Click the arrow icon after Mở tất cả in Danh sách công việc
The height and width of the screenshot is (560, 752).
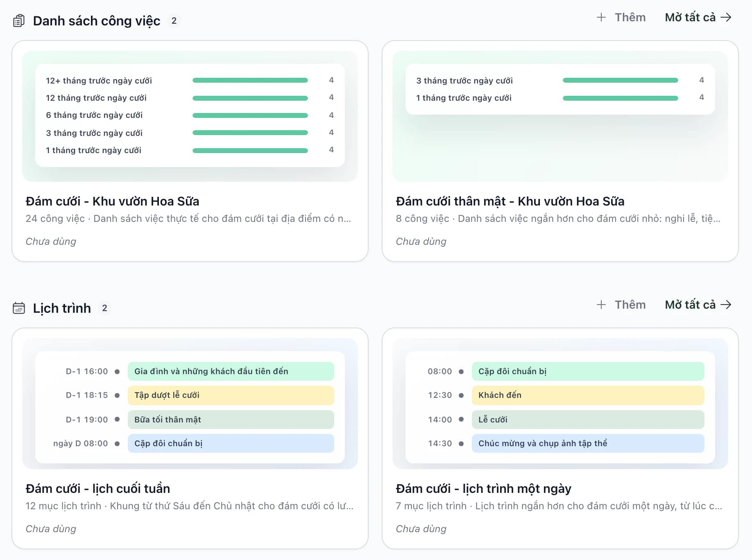click(x=726, y=17)
